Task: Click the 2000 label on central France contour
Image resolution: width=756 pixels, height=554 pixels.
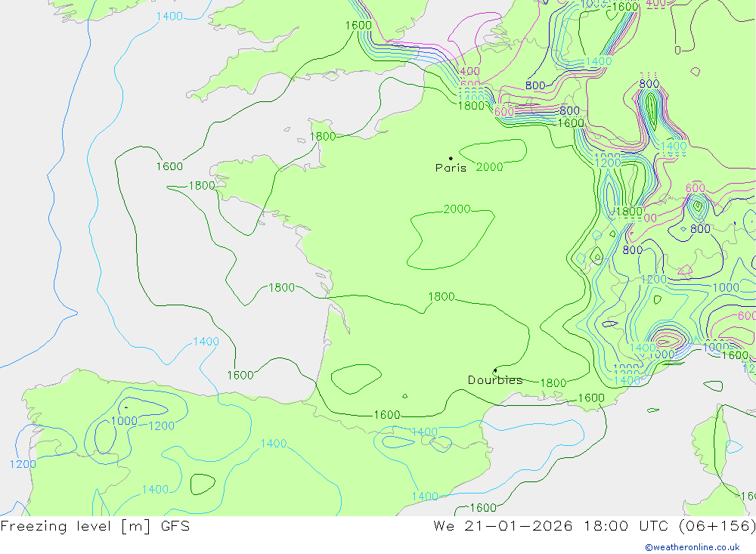Action: (x=457, y=209)
